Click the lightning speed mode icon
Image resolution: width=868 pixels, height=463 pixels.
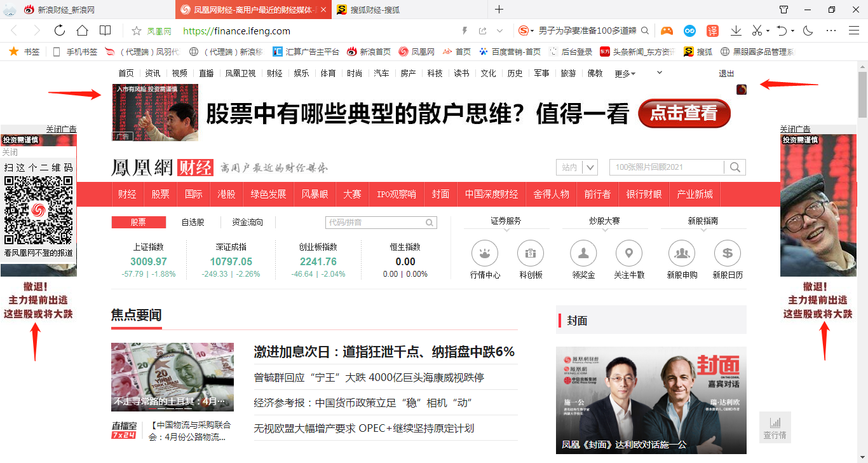pyautogui.click(x=465, y=31)
